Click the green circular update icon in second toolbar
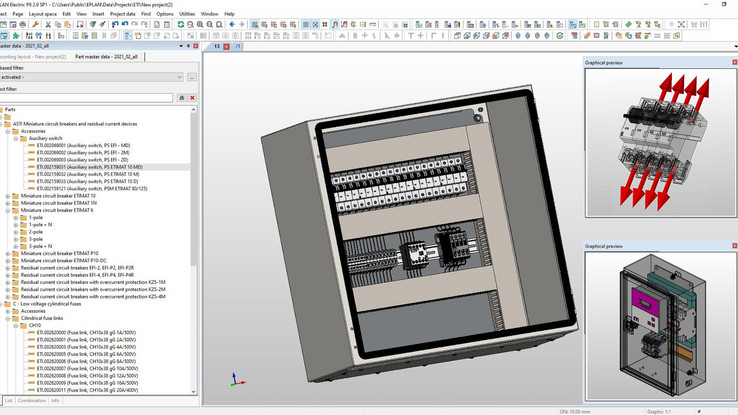This screenshot has height=415, width=738. [560, 36]
